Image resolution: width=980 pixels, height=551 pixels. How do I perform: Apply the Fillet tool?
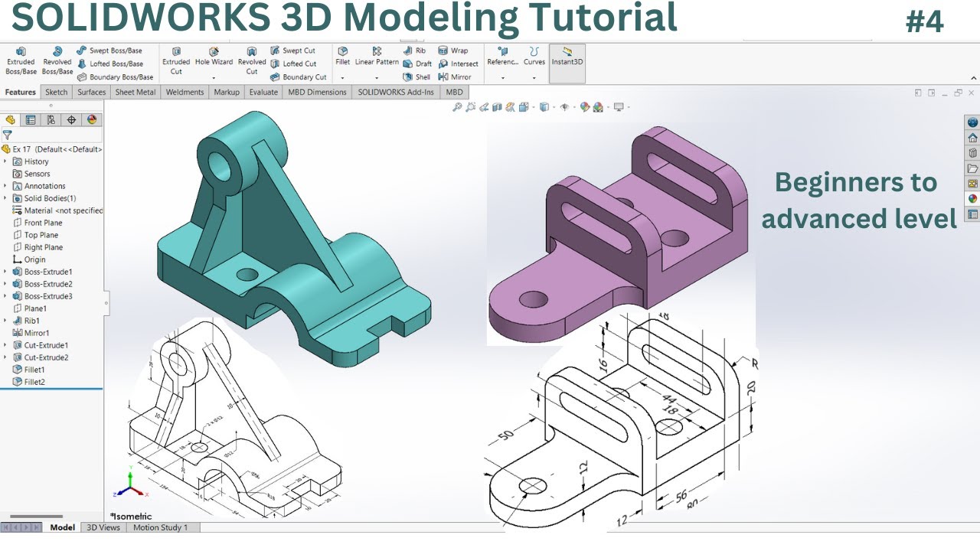coord(342,57)
